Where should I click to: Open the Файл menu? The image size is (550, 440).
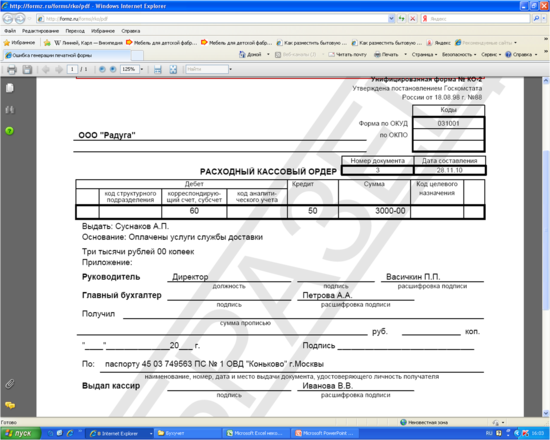click(x=10, y=31)
